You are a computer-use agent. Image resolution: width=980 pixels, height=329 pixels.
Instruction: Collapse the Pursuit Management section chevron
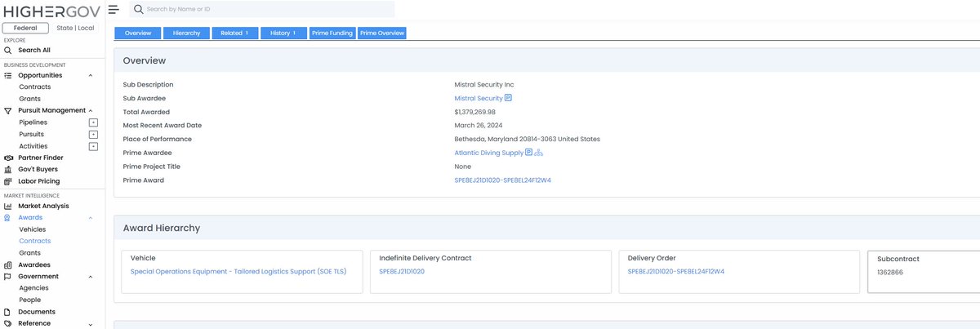tap(91, 110)
